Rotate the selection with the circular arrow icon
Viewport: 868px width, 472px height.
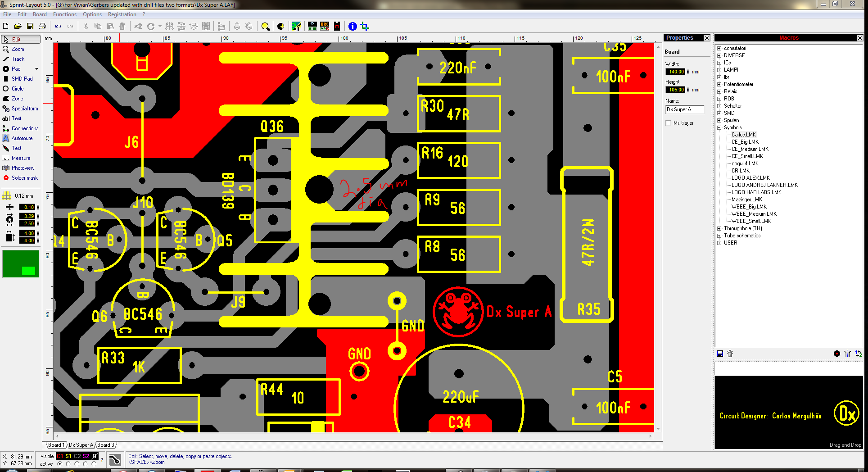click(151, 26)
